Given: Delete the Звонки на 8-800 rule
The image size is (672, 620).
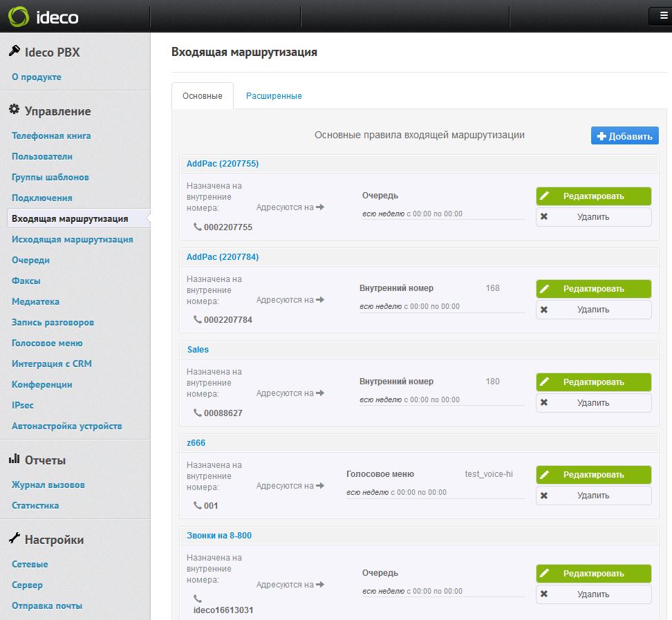Looking at the screenshot, I should [x=593, y=594].
